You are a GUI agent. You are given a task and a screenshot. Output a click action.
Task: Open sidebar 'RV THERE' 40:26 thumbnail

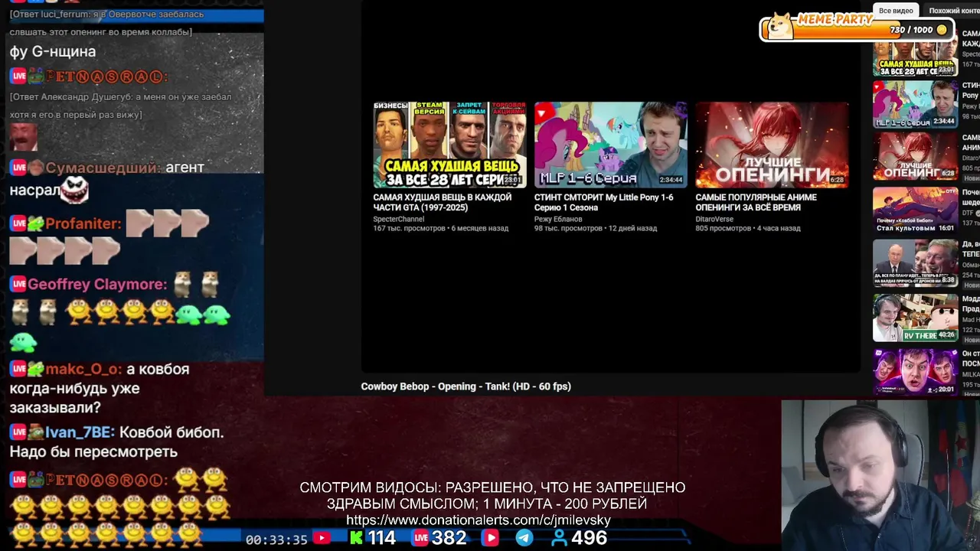point(915,318)
